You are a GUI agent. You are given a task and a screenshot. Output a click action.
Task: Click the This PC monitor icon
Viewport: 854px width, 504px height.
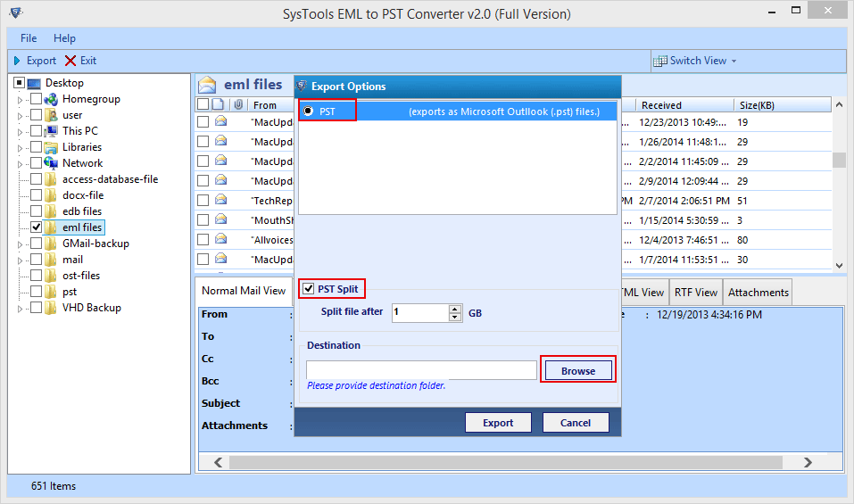(x=51, y=131)
